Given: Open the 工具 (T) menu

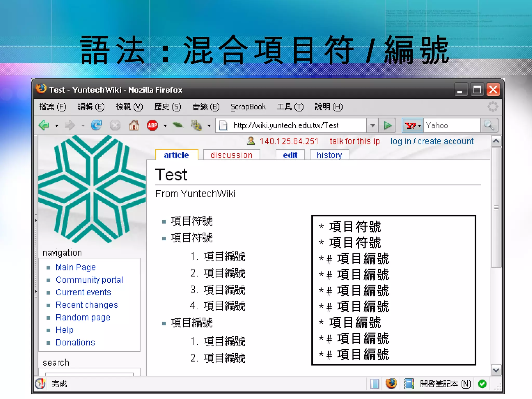Looking at the screenshot, I should click(x=290, y=107).
